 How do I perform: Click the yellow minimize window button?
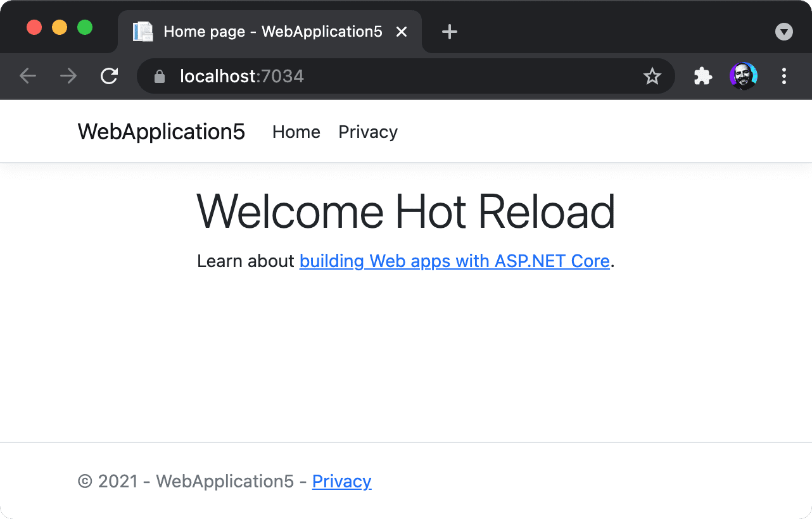(x=60, y=27)
